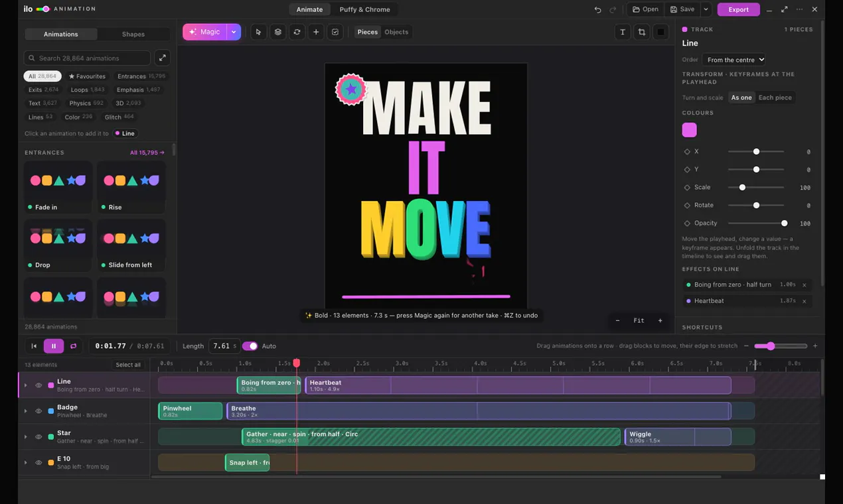Zoom out the canvas with minus
The width and height of the screenshot is (843, 504).
(617, 320)
